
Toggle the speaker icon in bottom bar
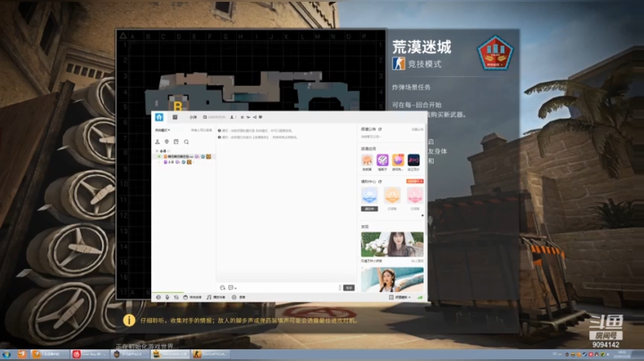tap(158, 297)
